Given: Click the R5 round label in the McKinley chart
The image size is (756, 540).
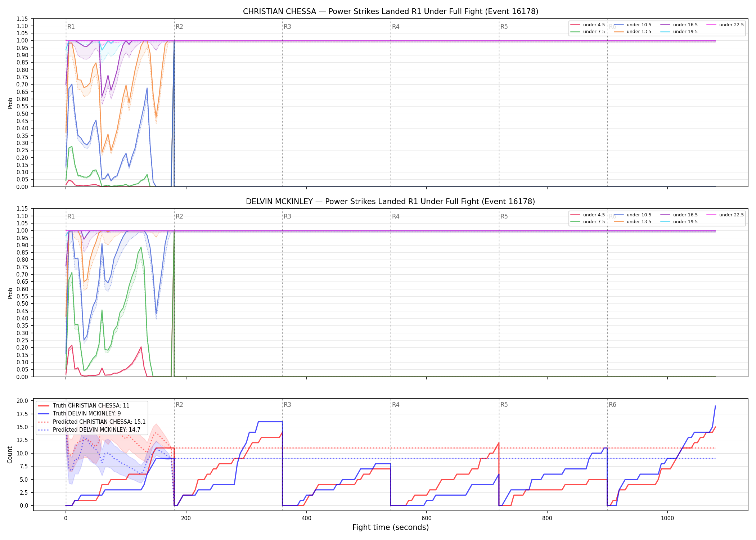Looking at the screenshot, I should (504, 216).
